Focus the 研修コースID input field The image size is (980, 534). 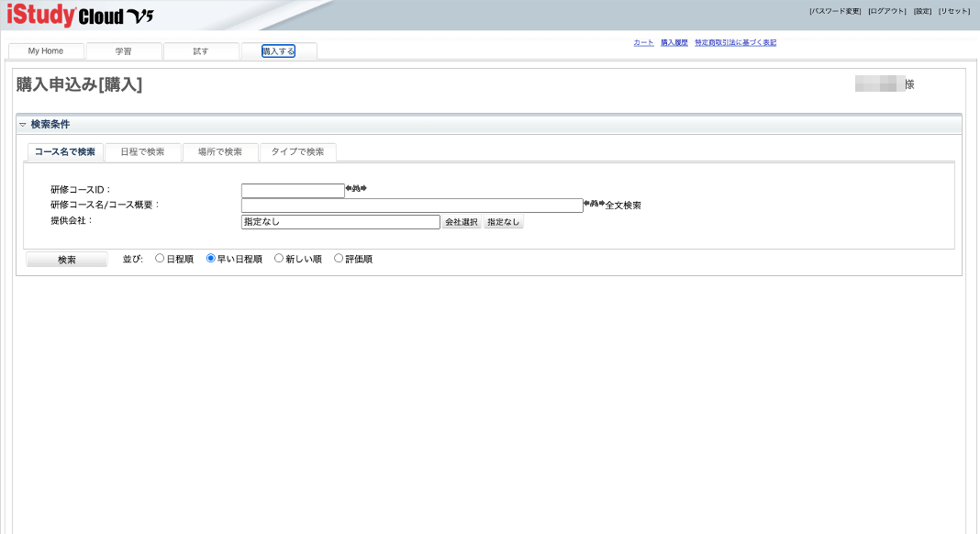point(293,191)
